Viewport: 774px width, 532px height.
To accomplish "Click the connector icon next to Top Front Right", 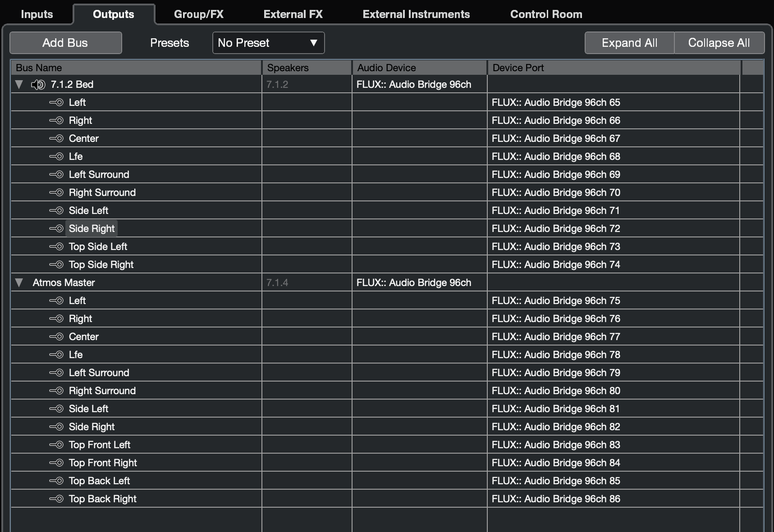I will coord(56,463).
